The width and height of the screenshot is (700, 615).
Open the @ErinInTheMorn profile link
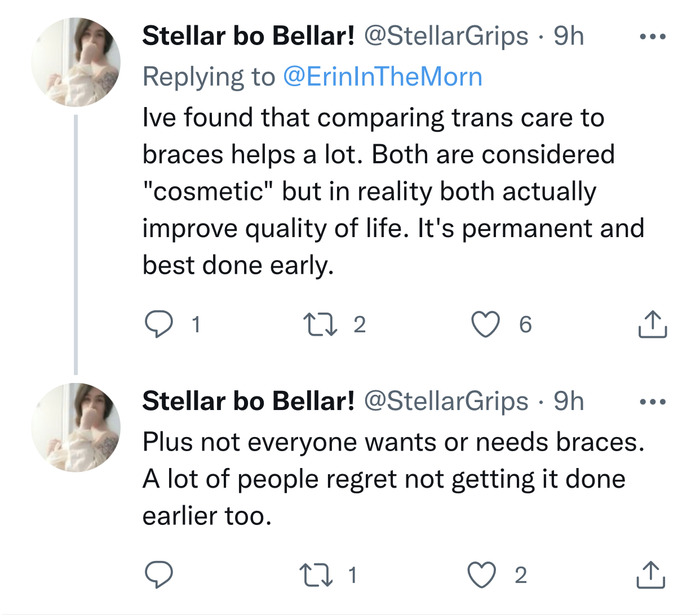(382, 77)
